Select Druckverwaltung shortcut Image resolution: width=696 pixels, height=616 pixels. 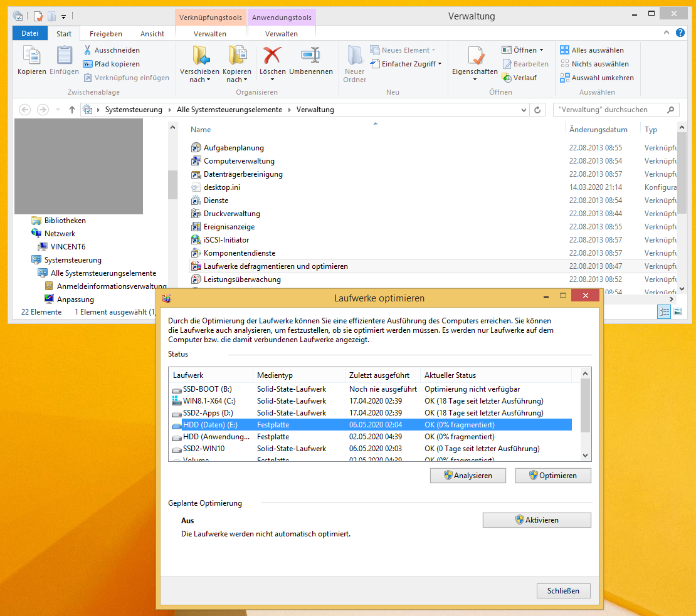tap(232, 213)
